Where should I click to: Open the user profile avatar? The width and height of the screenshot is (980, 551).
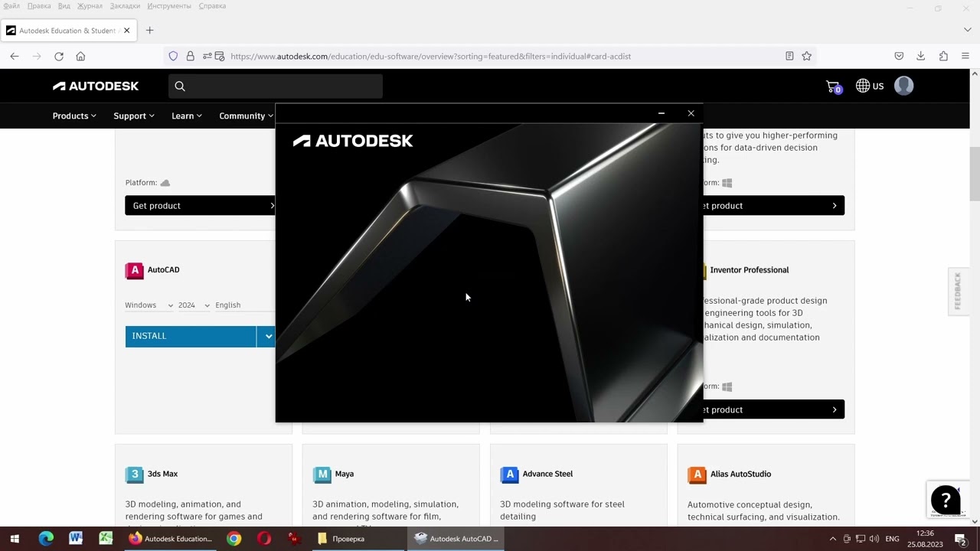904,86
